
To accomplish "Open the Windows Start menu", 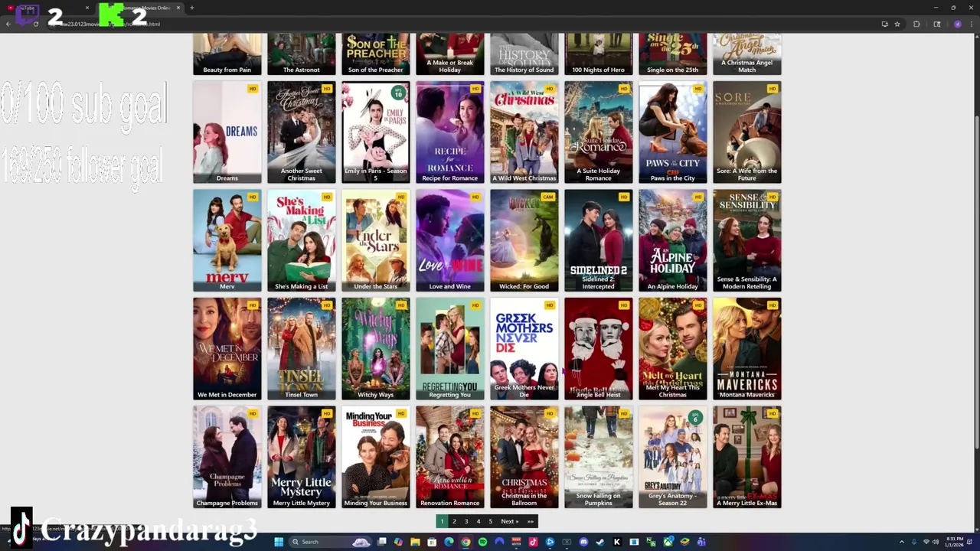I will 279,542.
